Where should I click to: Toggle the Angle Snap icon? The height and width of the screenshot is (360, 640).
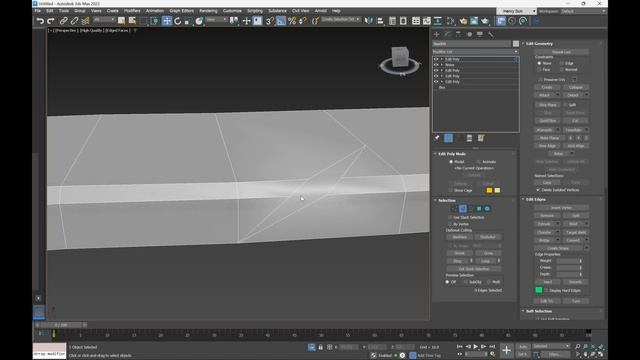(x=281, y=20)
